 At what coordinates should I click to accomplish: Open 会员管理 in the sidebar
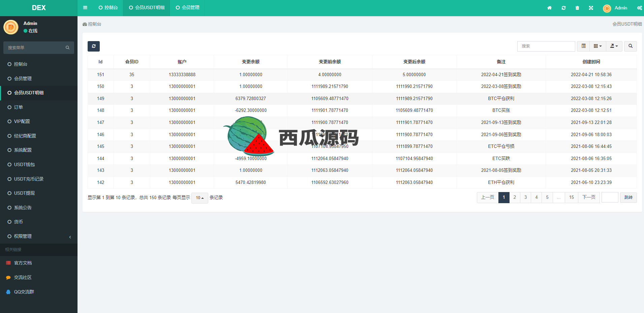click(39, 79)
